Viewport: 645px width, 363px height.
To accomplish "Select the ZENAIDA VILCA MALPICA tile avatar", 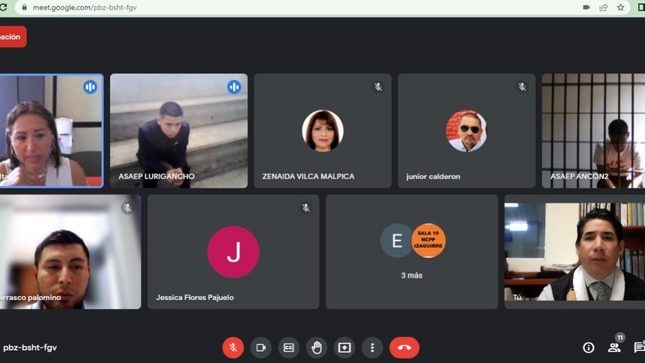I will [322, 131].
